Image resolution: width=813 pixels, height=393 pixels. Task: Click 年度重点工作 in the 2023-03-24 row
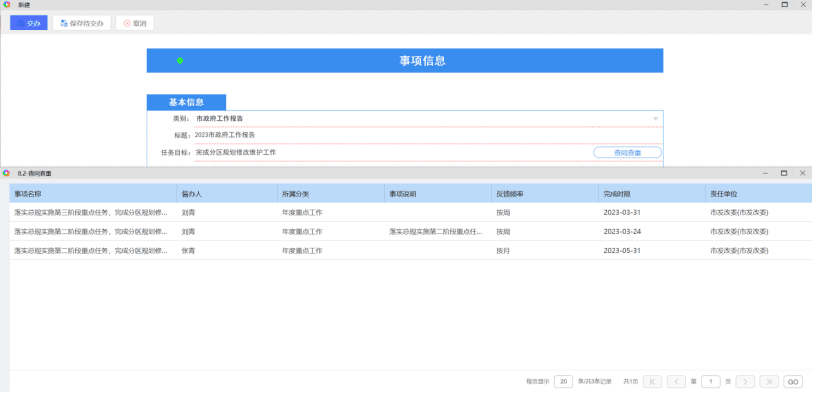coord(302,231)
